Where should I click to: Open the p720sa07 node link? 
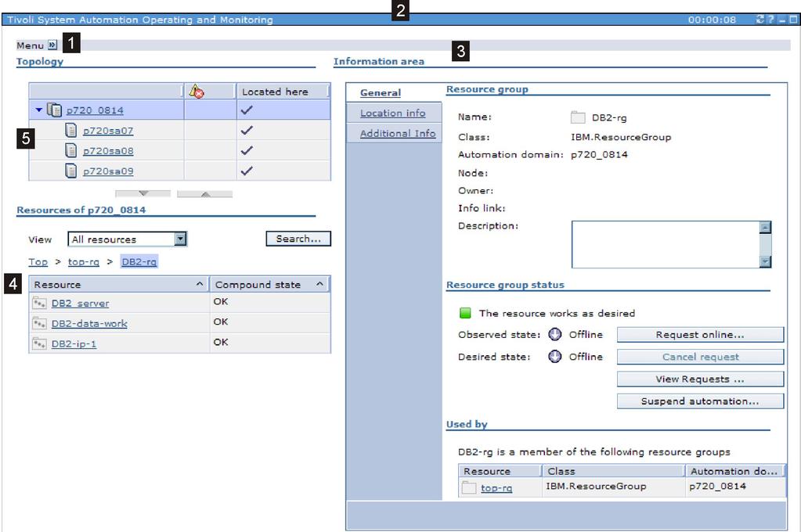pos(108,131)
